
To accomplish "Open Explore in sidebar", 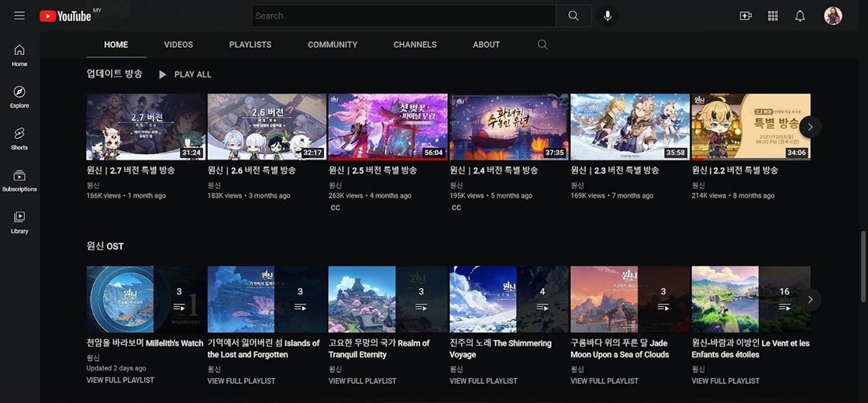I will [x=19, y=98].
